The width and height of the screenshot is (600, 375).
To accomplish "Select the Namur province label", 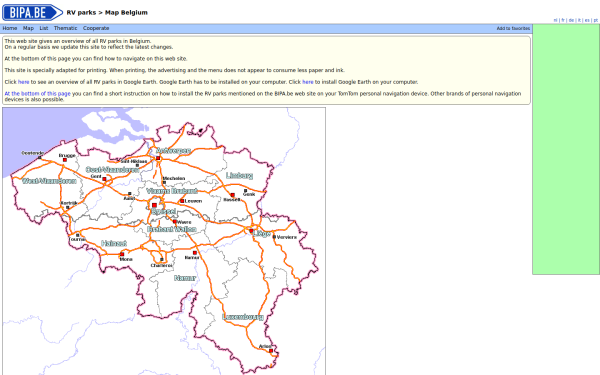I will [x=185, y=278].
